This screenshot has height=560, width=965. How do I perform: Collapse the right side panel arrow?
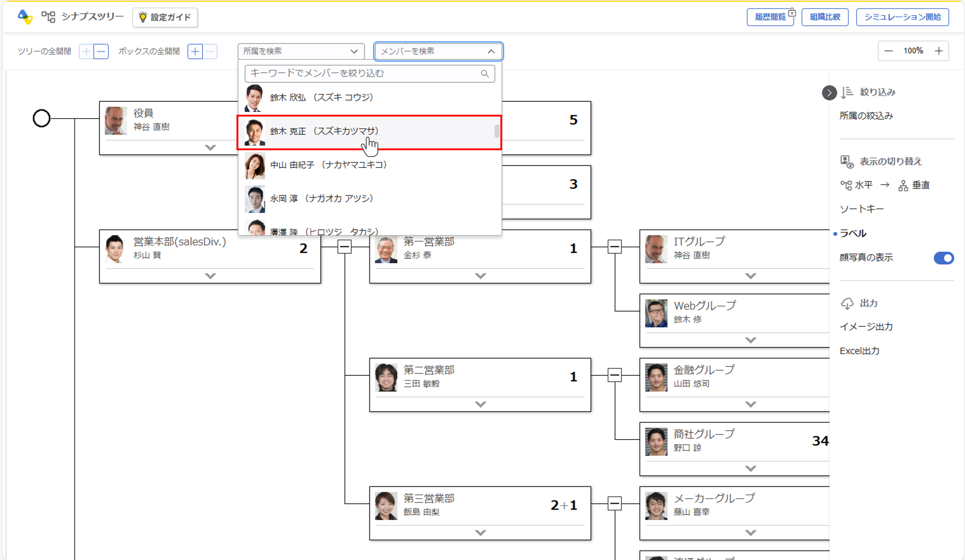[829, 93]
